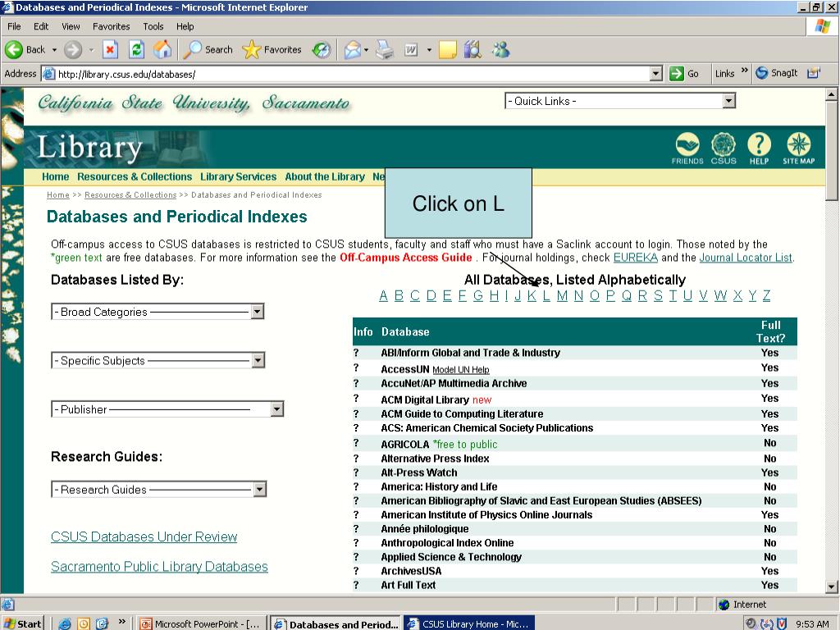
Task: Click the yellow note Discuss icon
Action: pyautogui.click(x=447, y=50)
